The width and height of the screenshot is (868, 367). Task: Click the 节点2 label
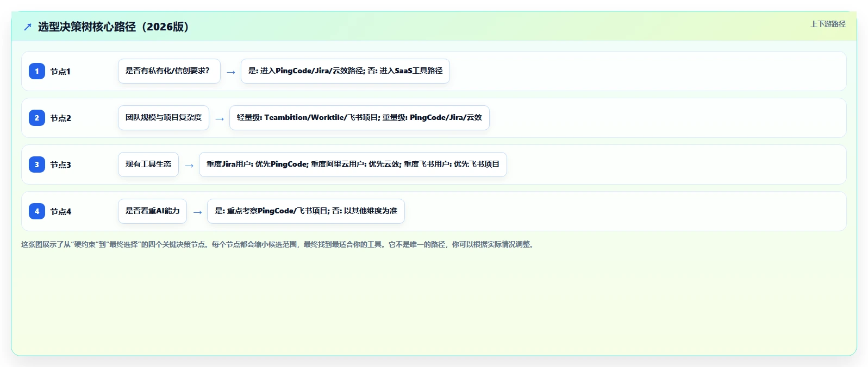(x=60, y=118)
